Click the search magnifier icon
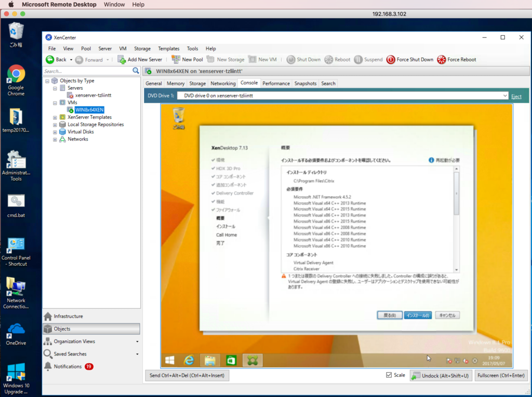This screenshot has height=397, width=532. pos(136,71)
